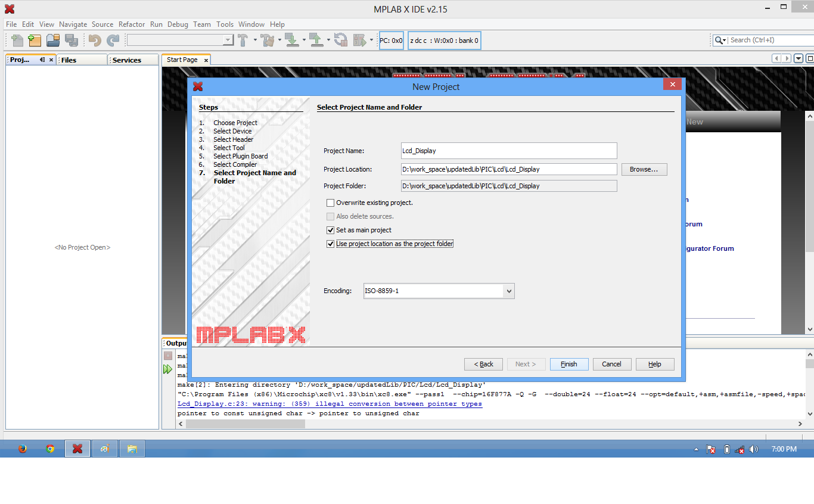The image size is (814, 504).
Task: Expand the Debug Project dropdown arrow
Action: pyautogui.click(x=371, y=41)
